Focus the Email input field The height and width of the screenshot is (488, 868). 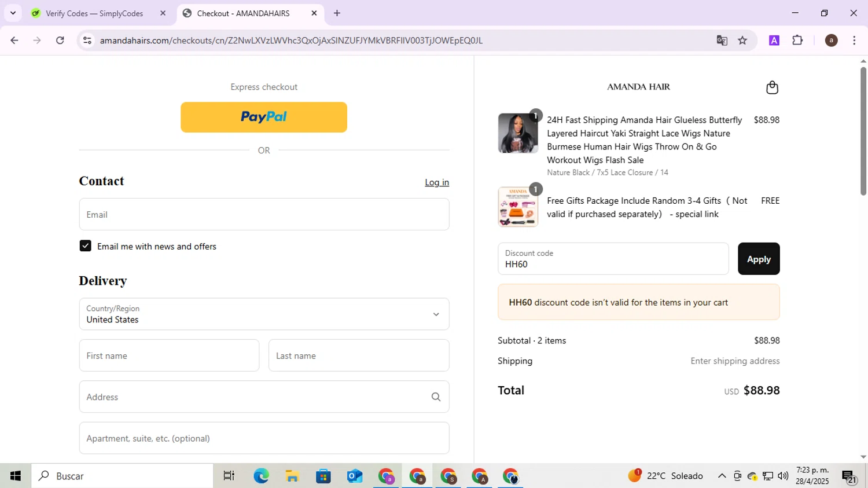[264, 214]
